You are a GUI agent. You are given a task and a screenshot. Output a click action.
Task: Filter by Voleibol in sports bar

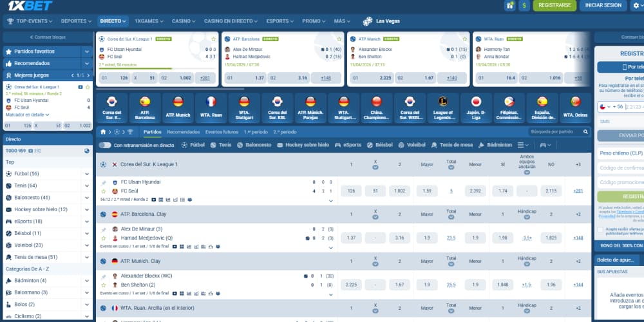point(412,145)
